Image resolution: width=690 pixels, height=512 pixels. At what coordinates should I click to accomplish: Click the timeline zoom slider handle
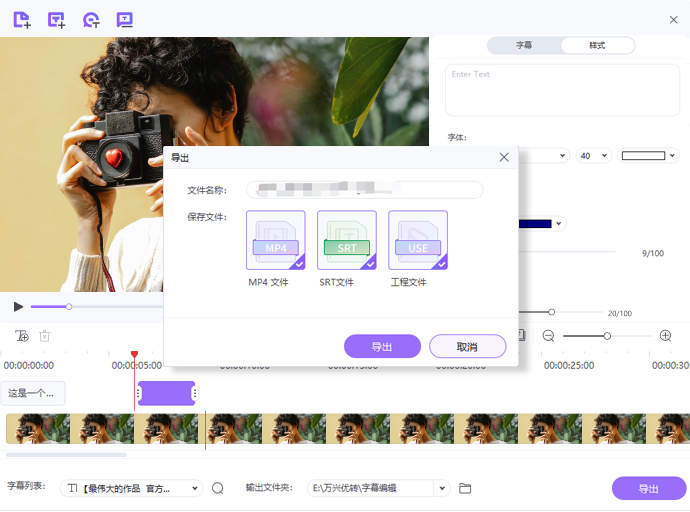tap(607, 336)
